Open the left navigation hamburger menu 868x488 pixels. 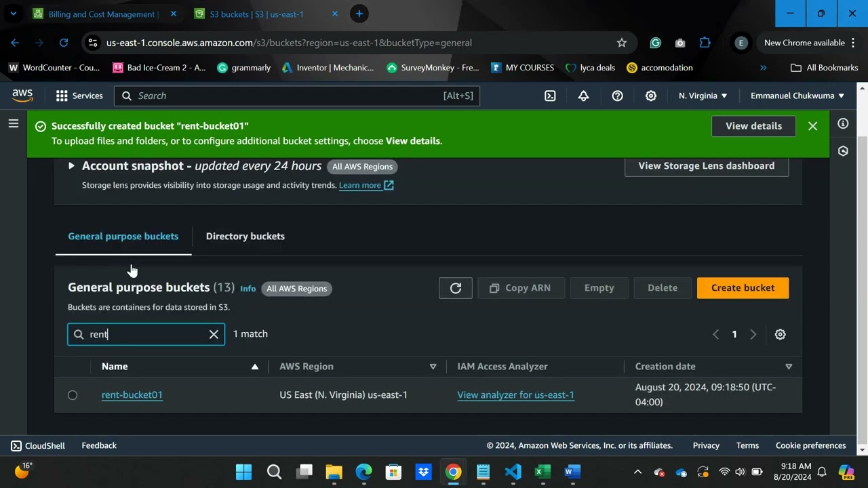click(14, 123)
